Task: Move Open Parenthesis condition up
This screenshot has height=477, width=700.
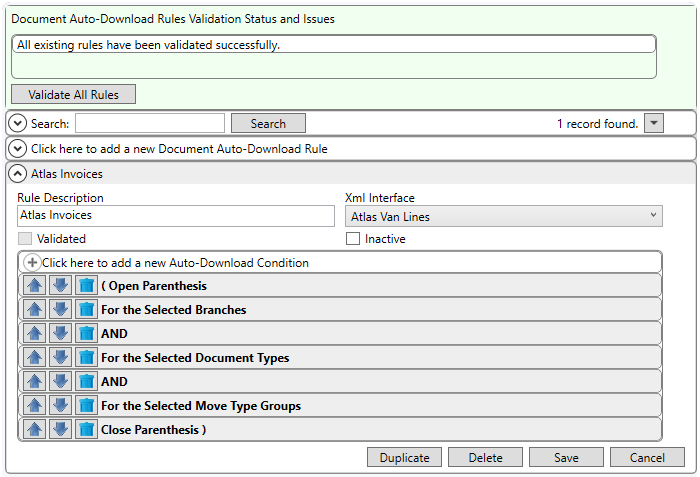Action: (34, 285)
